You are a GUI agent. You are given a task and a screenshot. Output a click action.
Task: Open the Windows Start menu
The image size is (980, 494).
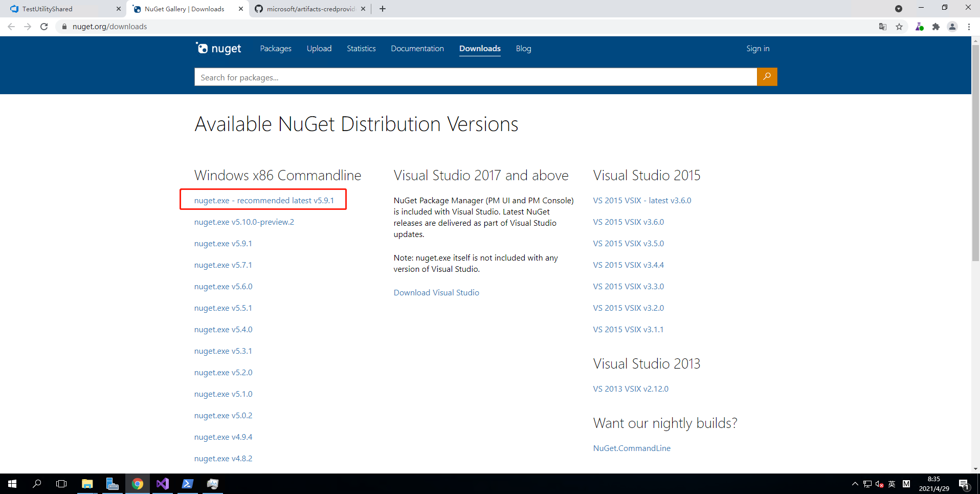point(12,484)
